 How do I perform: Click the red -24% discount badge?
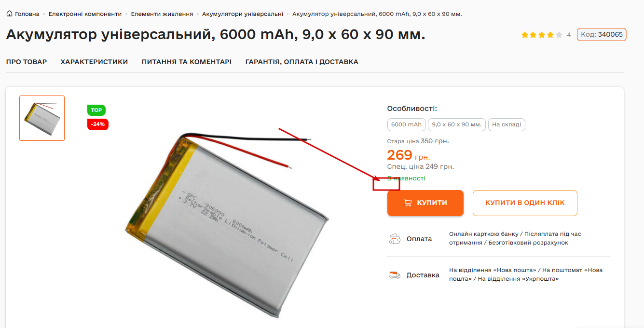(x=98, y=124)
